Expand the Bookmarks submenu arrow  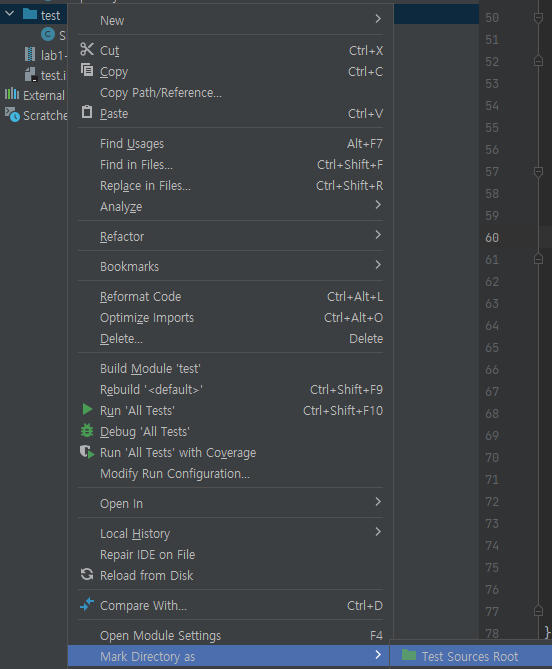[378, 265]
